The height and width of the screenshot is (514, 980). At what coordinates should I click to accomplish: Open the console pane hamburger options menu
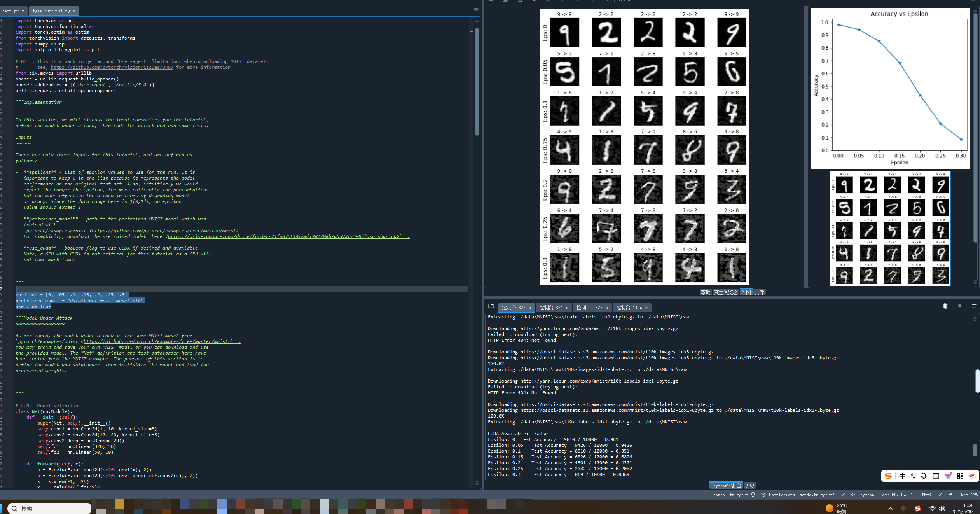tap(974, 306)
